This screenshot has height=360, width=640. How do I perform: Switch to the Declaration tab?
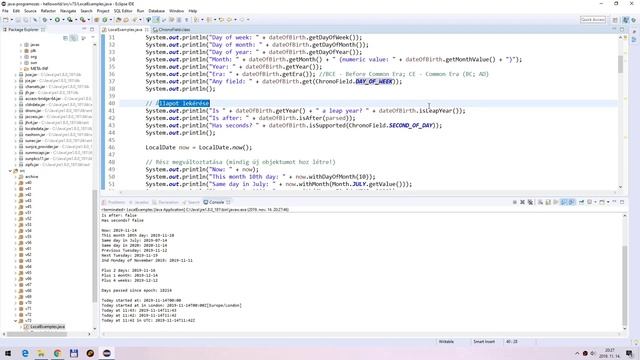coord(165,202)
